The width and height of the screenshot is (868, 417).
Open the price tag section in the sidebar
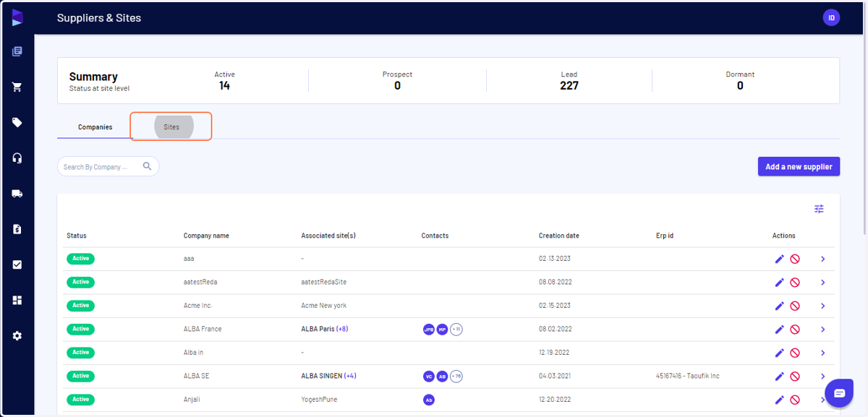click(x=17, y=122)
